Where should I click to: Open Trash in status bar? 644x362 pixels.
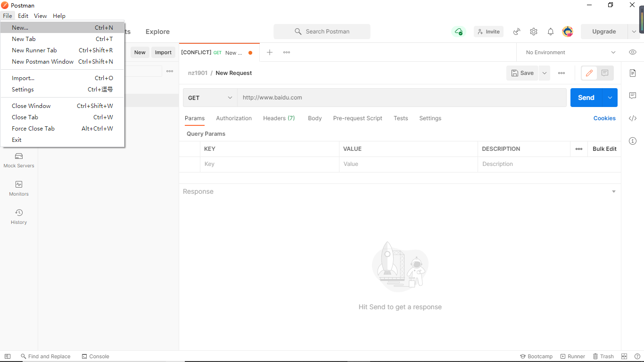(603, 356)
